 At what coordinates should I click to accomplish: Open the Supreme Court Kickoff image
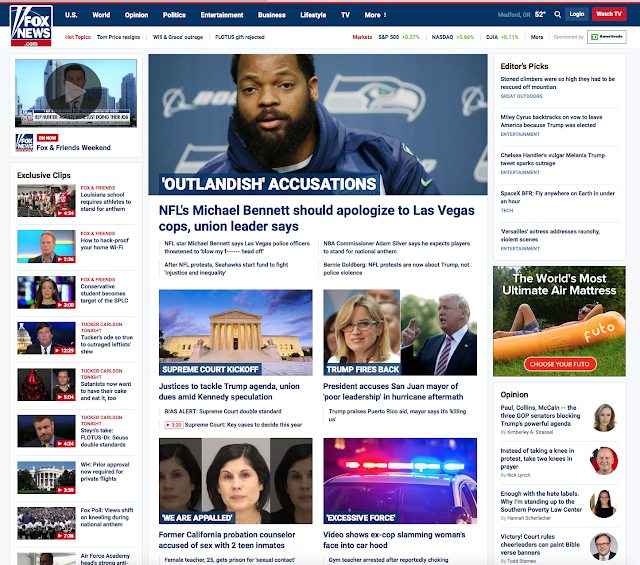click(236, 332)
